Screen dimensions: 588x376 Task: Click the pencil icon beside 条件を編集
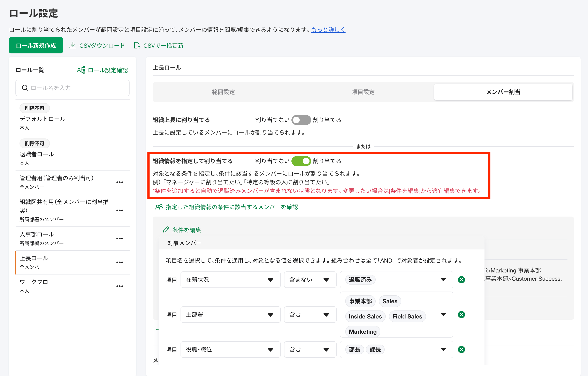coord(166,230)
